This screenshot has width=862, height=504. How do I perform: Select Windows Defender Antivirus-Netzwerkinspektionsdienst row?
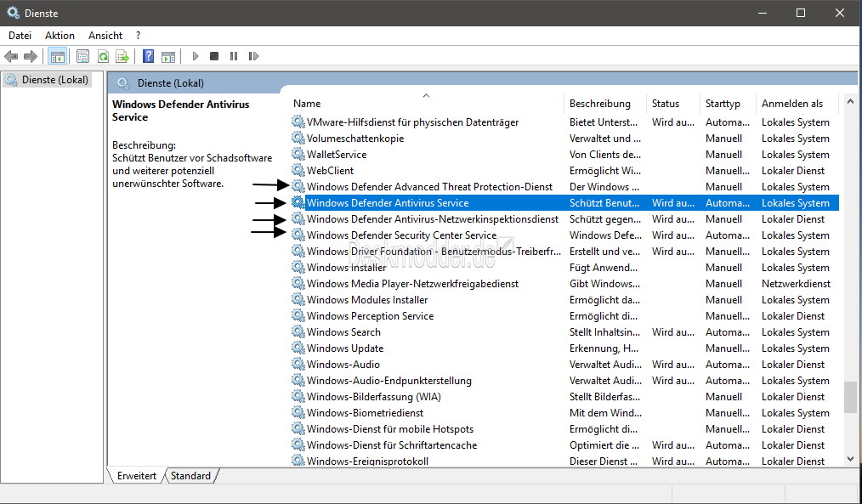564,218
